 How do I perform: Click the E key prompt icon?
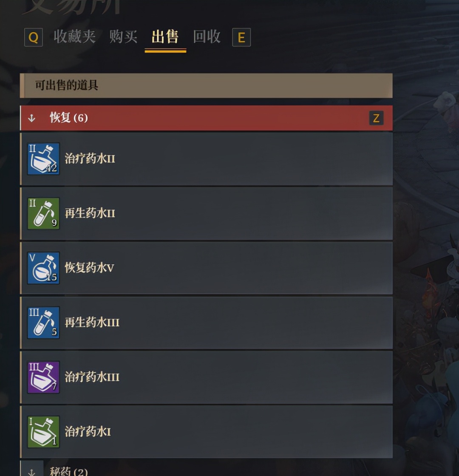(x=241, y=37)
